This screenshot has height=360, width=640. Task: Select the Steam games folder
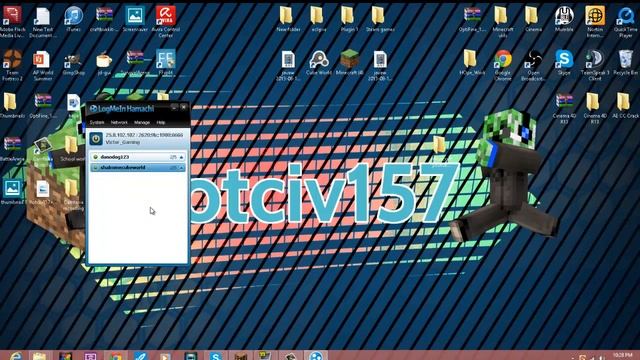(x=380, y=19)
